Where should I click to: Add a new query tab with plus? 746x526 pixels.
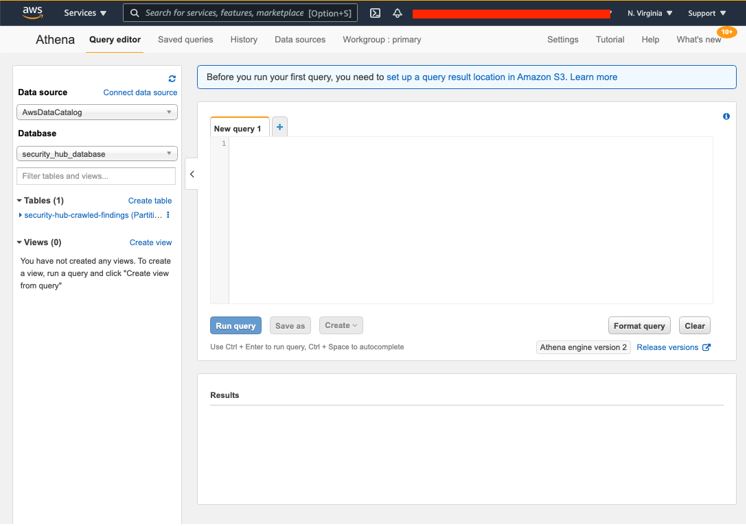(280, 127)
